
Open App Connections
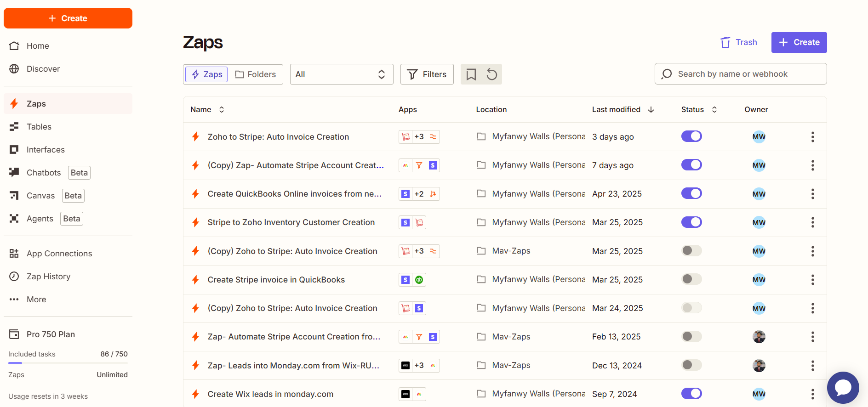click(x=68, y=254)
